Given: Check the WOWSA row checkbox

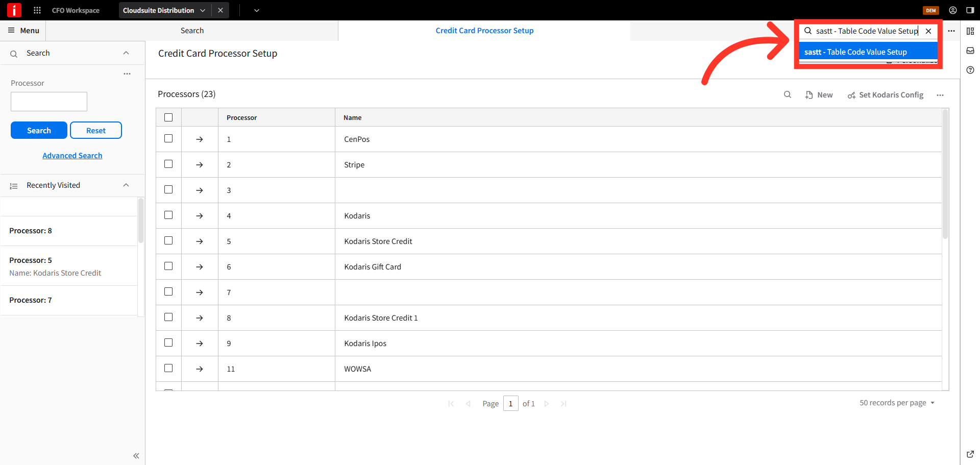Looking at the screenshot, I should click(168, 368).
